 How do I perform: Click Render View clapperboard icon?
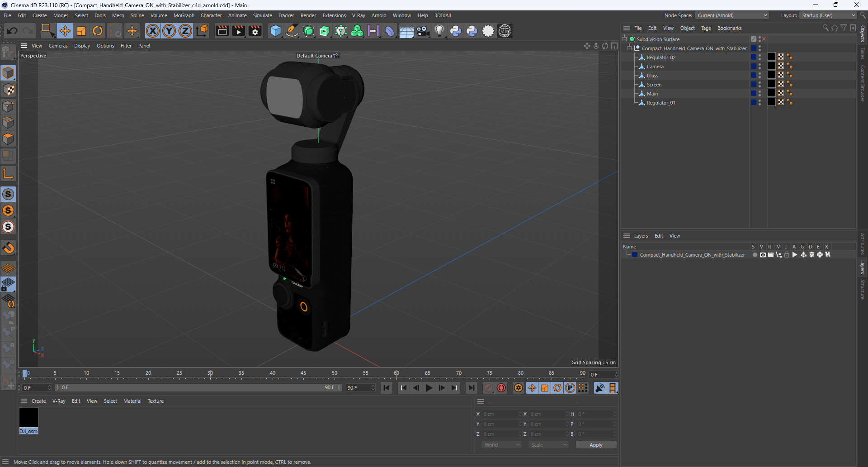click(222, 31)
